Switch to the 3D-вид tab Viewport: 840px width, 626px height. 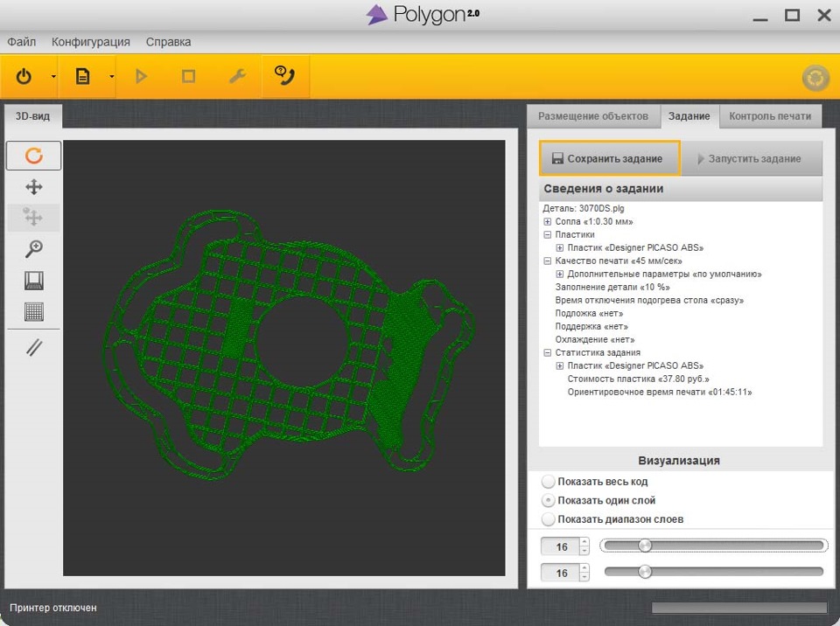(32, 116)
